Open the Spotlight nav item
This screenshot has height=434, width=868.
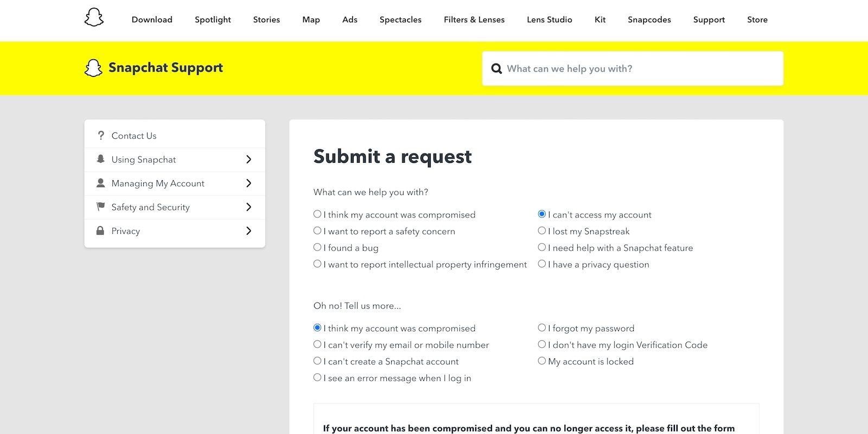click(213, 20)
